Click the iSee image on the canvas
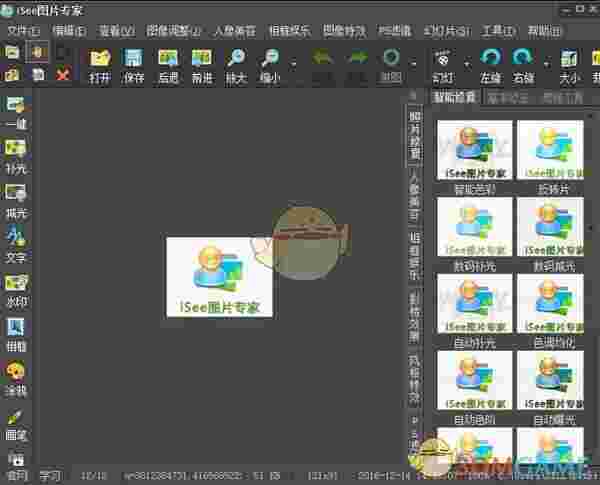Screen dimensions: 600x485 click(220, 277)
